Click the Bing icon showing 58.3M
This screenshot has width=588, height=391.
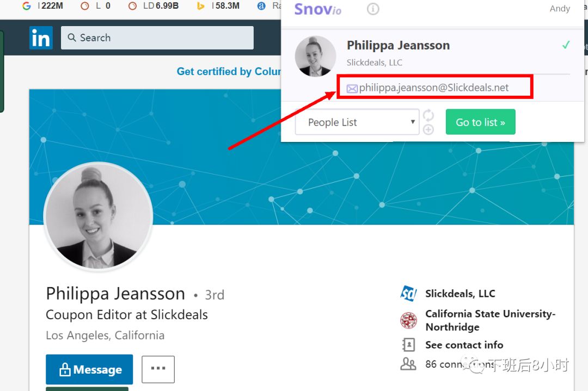pos(200,6)
